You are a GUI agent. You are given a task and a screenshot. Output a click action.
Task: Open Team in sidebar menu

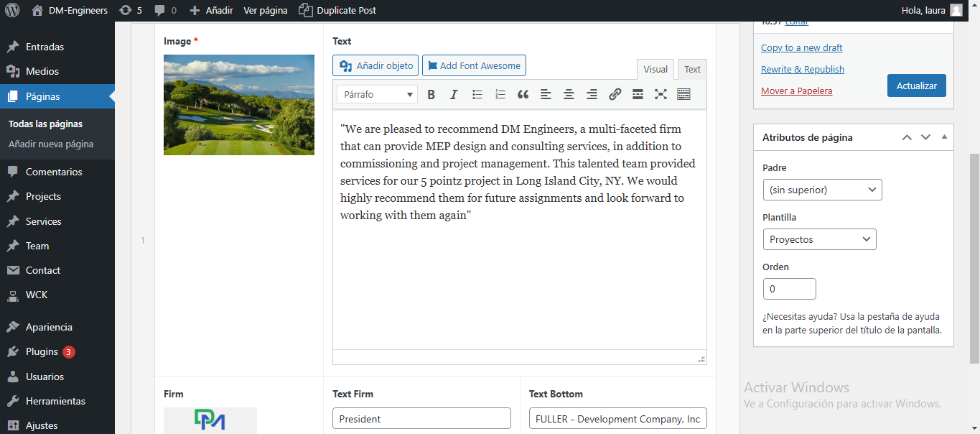pyautogui.click(x=57, y=246)
